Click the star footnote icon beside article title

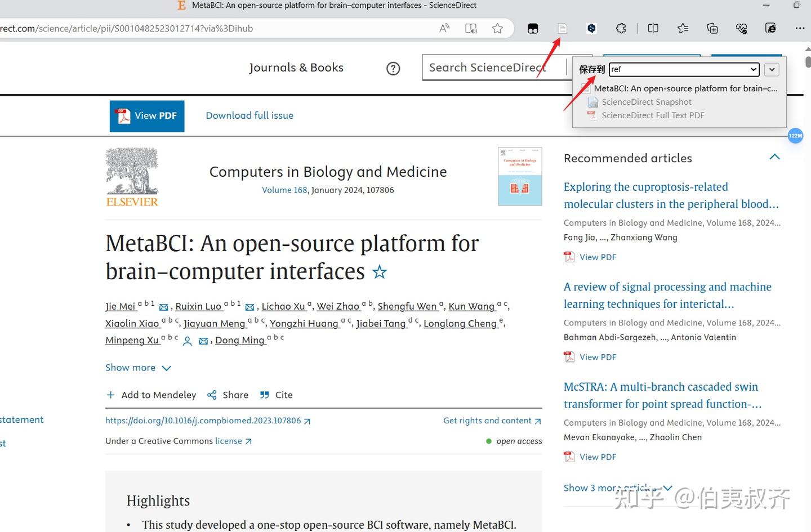[380, 272]
